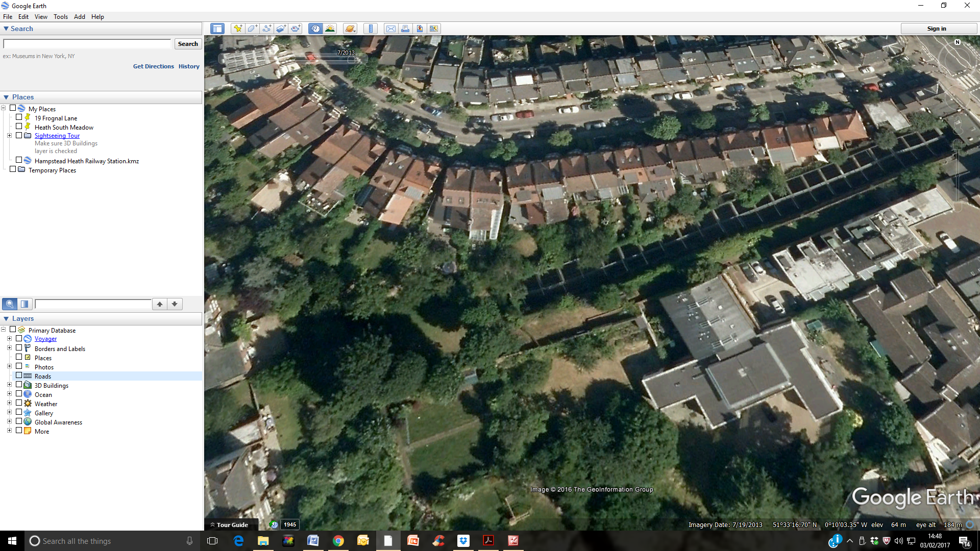This screenshot has height=551, width=980.
Task: Click the North indicator on the compass
Action: 958,42
